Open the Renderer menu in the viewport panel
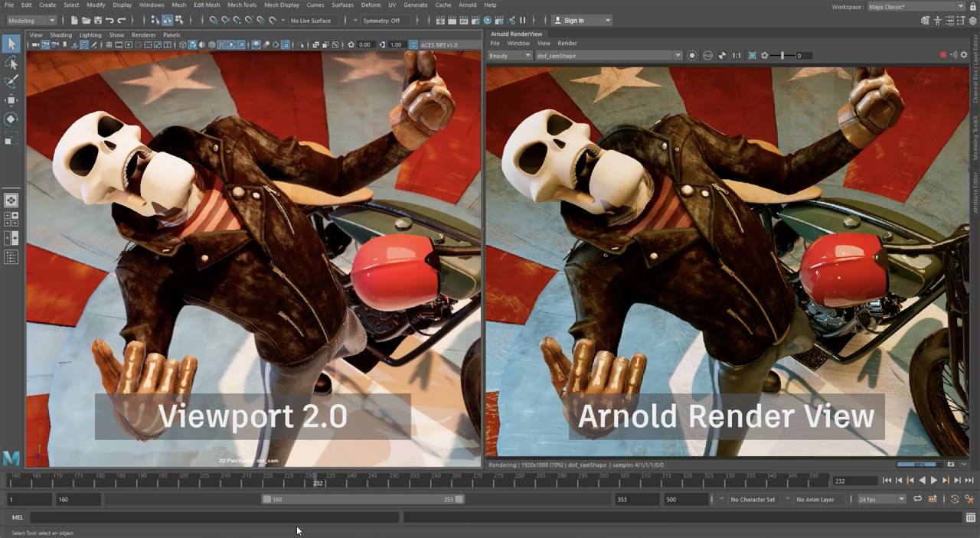 tap(142, 34)
